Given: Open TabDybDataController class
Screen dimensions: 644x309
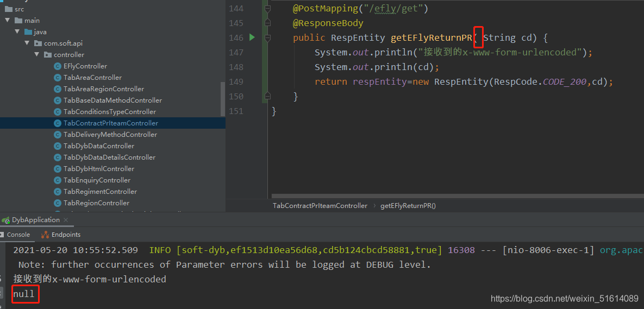Looking at the screenshot, I should tap(98, 146).
